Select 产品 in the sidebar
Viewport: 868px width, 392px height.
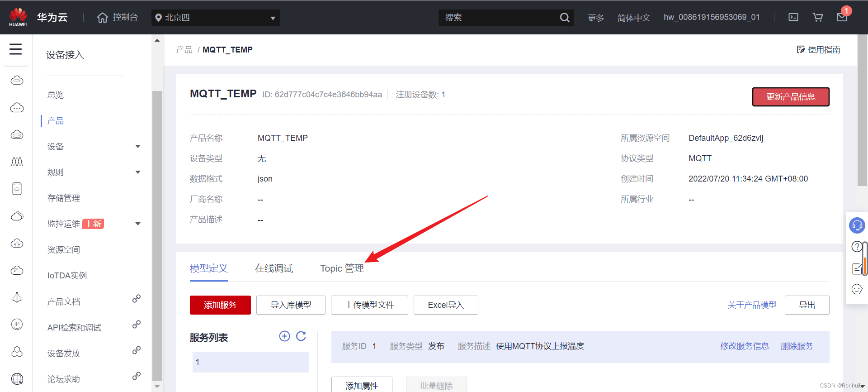[56, 121]
